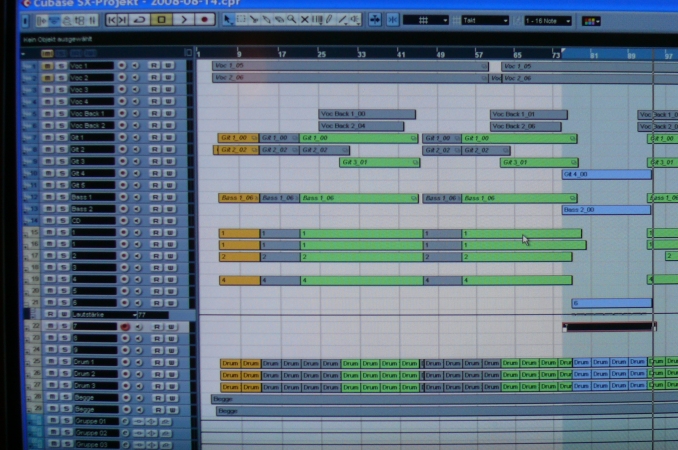
Task: Select the Mute X tool
Action: click(x=303, y=19)
